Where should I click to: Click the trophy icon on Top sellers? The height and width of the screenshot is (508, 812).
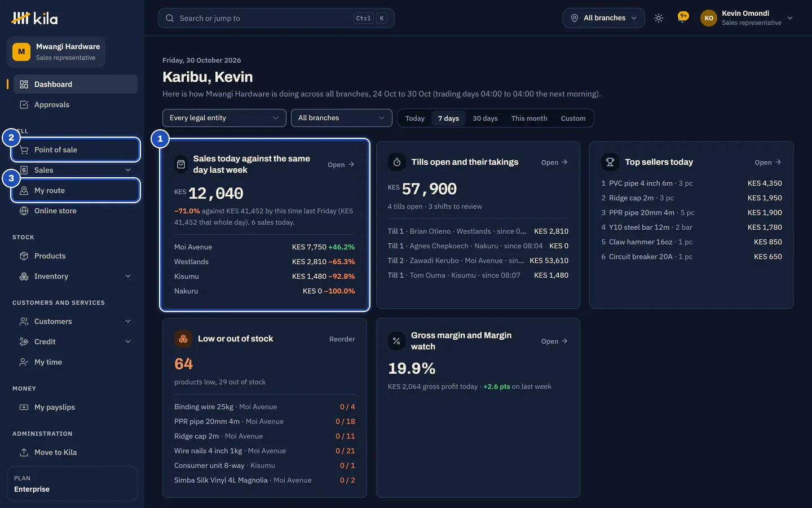pos(610,162)
